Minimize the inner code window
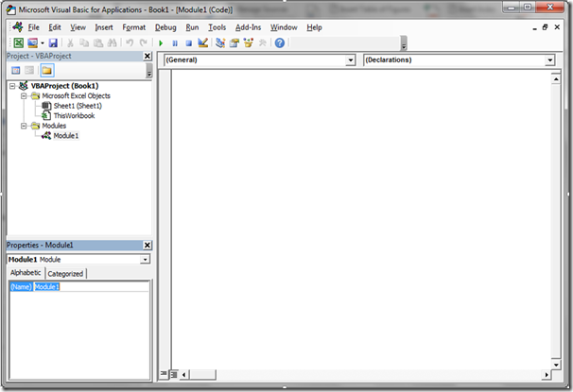The height and width of the screenshot is (392, 573). pyautogui.click(x=534, y=27)
